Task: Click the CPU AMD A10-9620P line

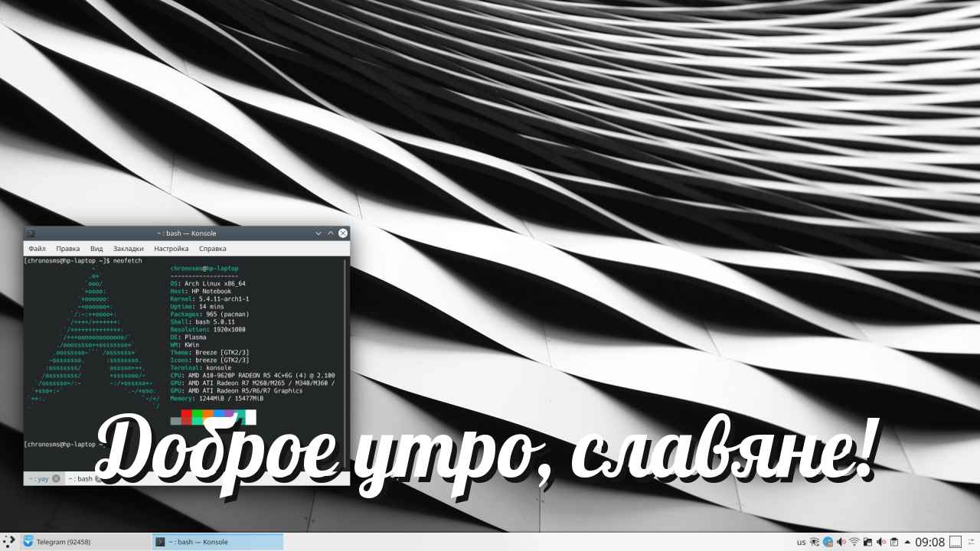Action: pos(253,376)
